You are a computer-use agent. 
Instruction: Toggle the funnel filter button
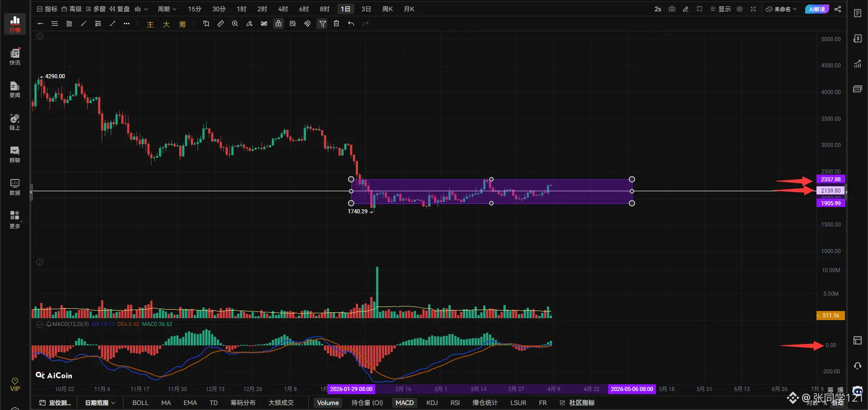[x=322, y=24]
